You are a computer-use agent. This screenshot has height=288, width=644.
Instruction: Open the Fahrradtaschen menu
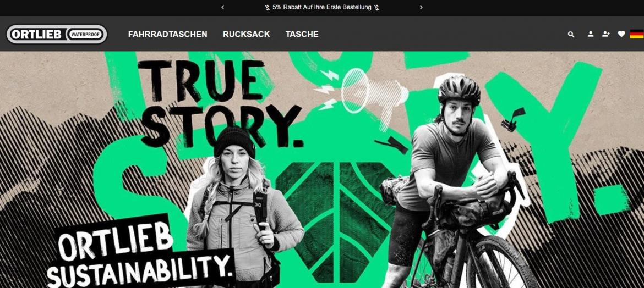coord(167,34)
